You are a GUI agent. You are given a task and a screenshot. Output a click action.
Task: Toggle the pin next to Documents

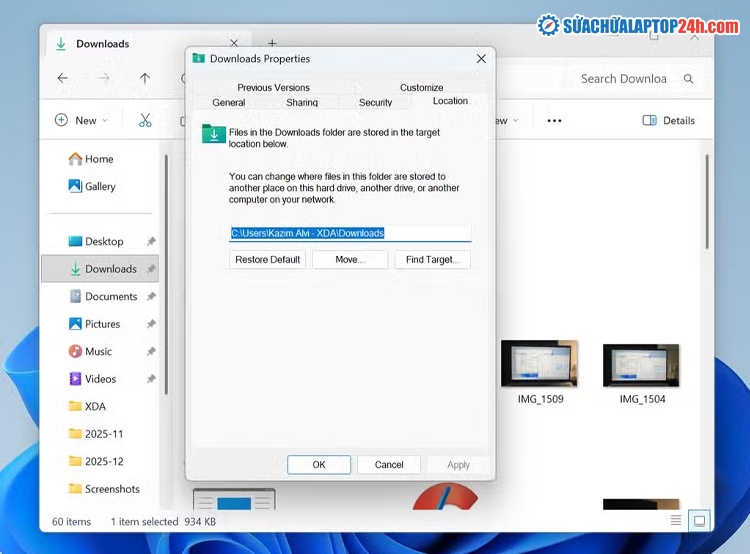(x=151, y=297)
